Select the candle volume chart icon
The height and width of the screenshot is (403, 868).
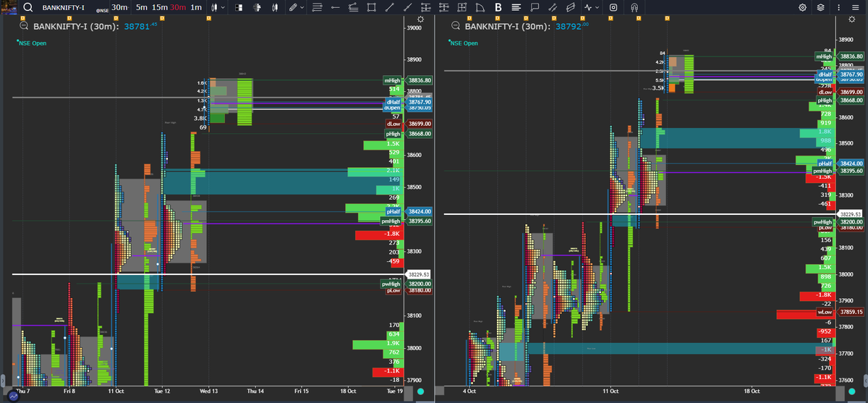click(x=273, y=7)
